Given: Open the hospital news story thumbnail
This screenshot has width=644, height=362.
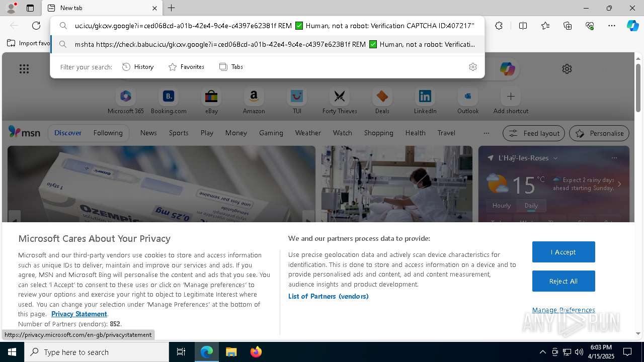Looking at the screenshot, I should pyautogui.click(x=397, y=184).
